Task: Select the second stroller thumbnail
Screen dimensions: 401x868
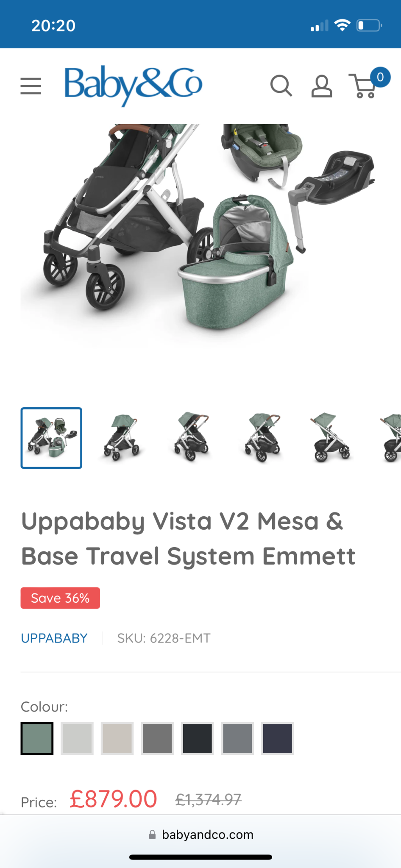Action: pos(122,438)
